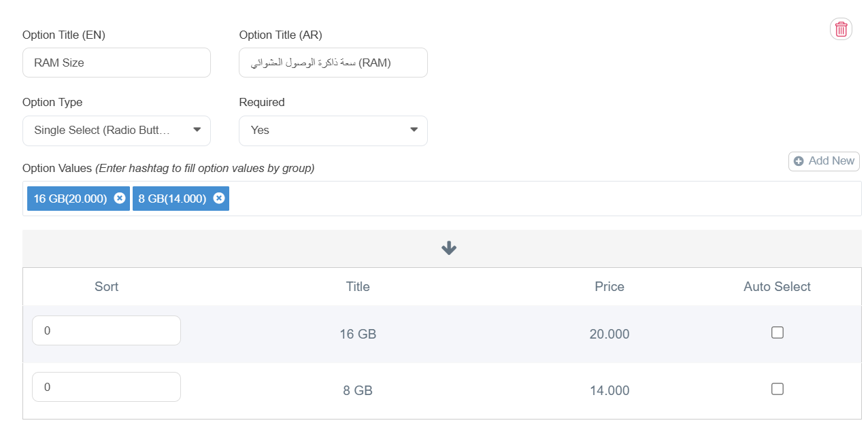The image size is (868, 427).
Task: Delete this option using the trash icon
Action: [x=841, y=29]
